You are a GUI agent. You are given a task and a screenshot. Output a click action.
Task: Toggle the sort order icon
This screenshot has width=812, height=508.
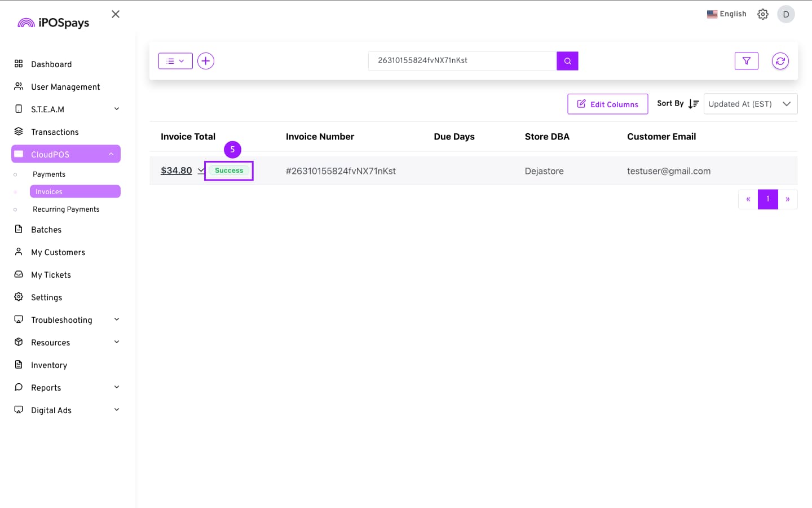[694, 104]
